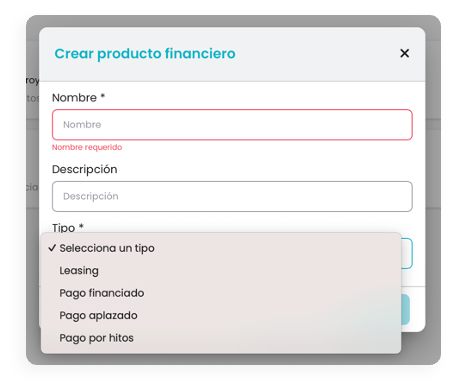Click the Tipo field label
456x391 pixels.
pos(63,228)
